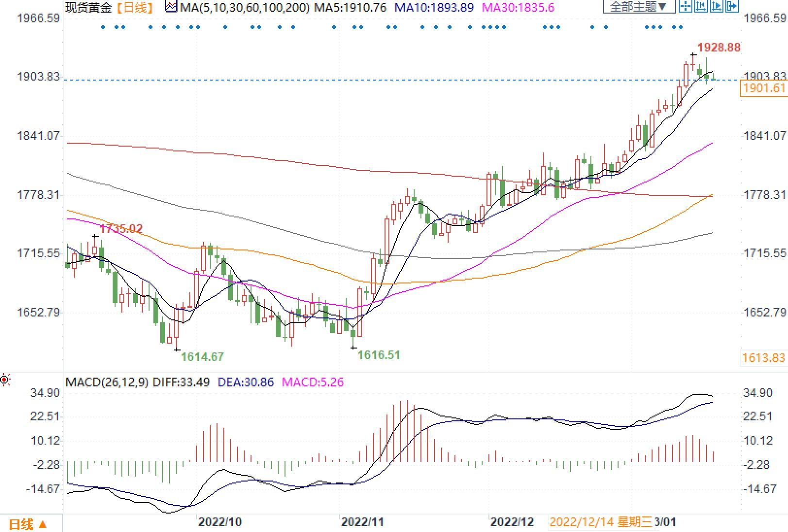Click the MACD(26,12,9) indicator label
The height and width of the screenshot is (532, 788).
coord(107,382)
